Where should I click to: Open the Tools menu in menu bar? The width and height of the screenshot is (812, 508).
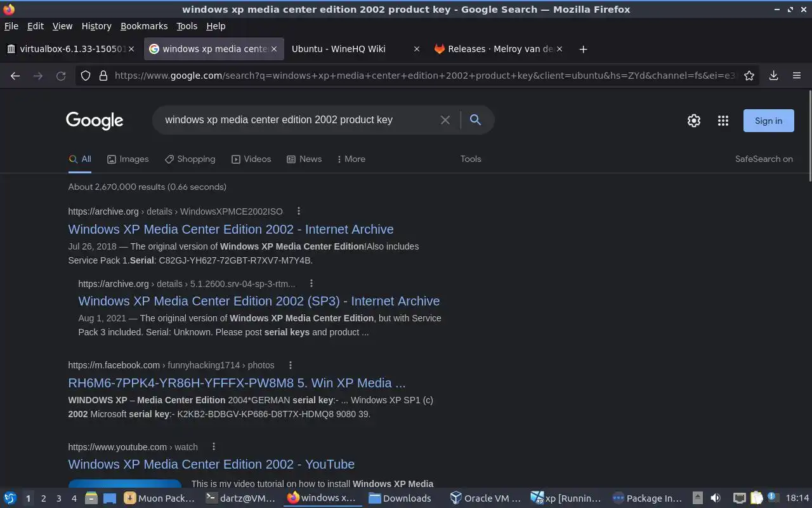pyautogui.click(x=187, y=26)
